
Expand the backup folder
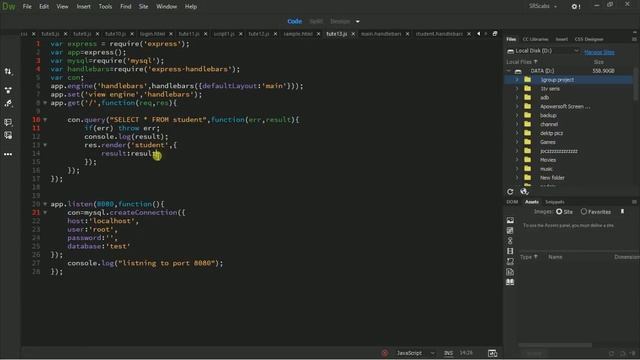(x=517, y=116)
